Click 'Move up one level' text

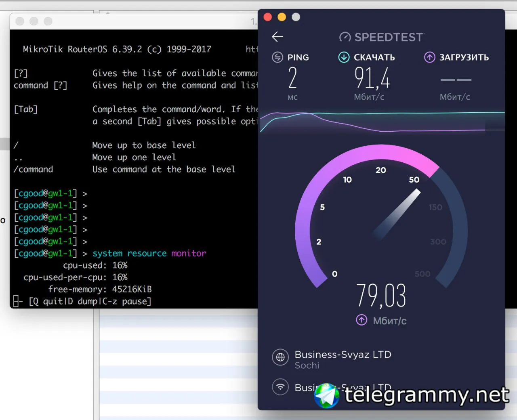coord(134,157)
